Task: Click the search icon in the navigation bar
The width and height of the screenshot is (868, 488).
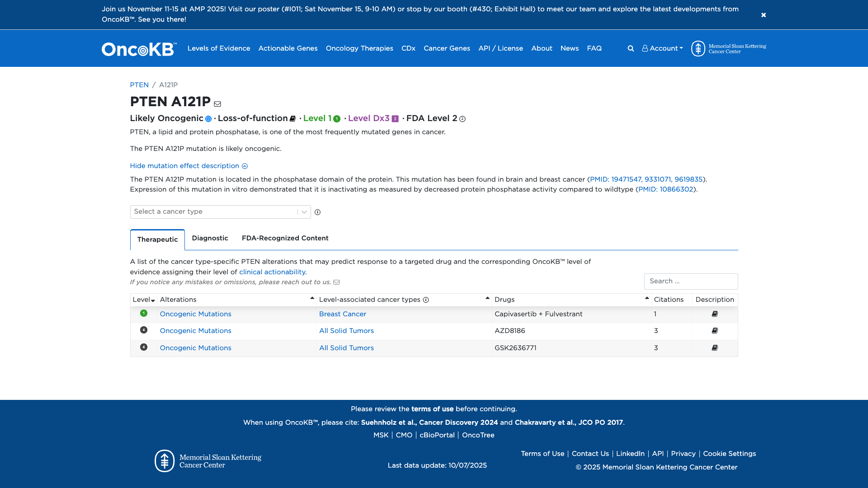Action: click(x=631, y=48)
